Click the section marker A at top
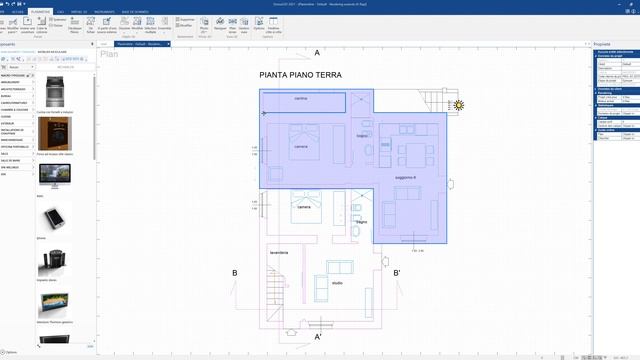Viewport: 640px width, 360px height. [317, 53]
